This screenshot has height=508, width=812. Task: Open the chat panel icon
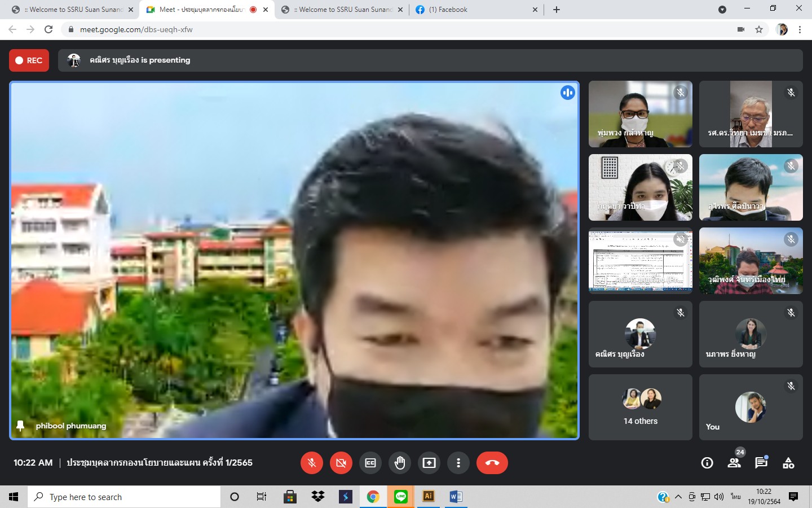[761, 463]
